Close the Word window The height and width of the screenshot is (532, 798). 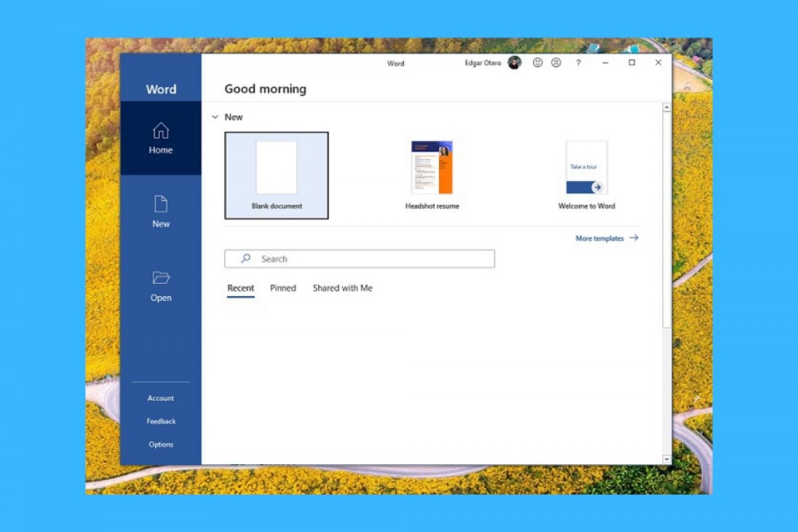658,63
